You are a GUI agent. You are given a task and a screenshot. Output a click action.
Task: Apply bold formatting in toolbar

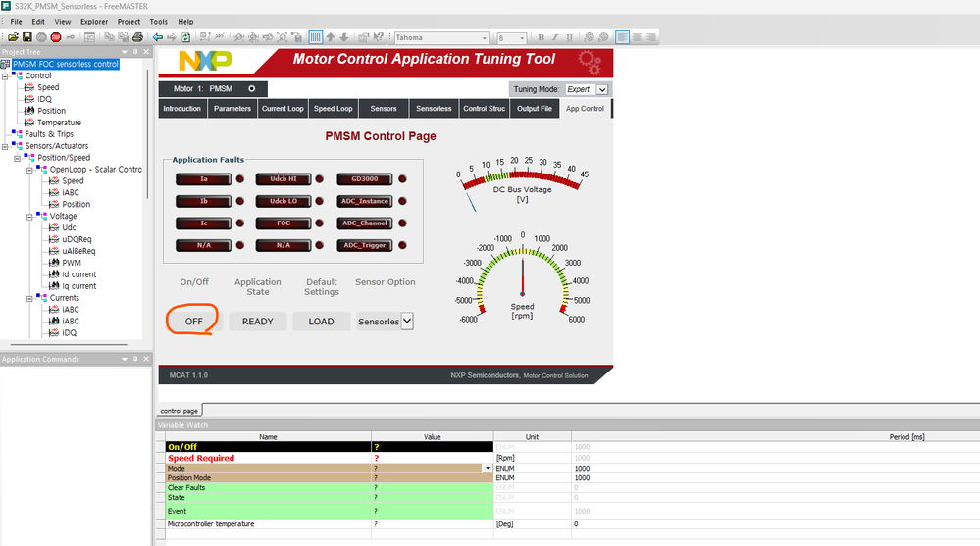(541, 37)
